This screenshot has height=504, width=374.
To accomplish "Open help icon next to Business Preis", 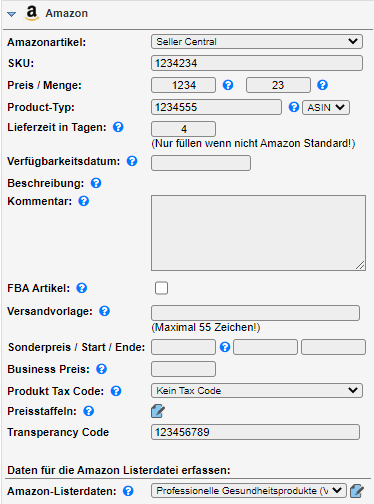I will click(101, 369).
